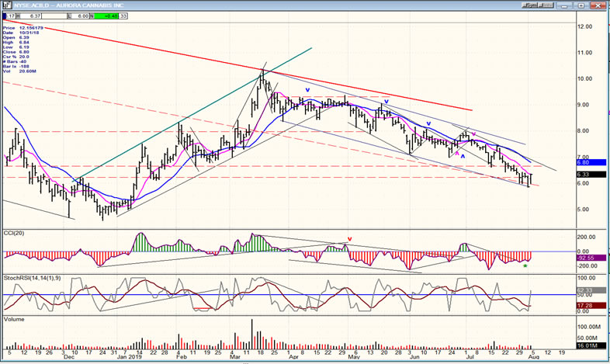Image resolution: width=610 pixels, height=364 pixels.
Task: Select the blue 6.80 price axis label
Action: [x=585, y=163]
